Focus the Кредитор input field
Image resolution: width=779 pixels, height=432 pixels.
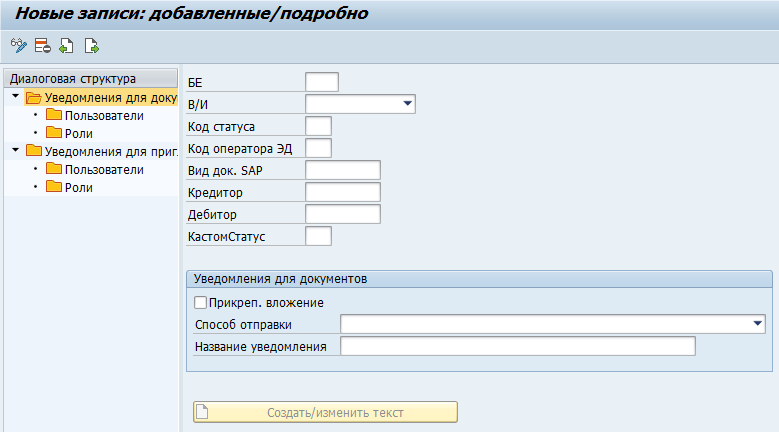(x=343, y=192)
